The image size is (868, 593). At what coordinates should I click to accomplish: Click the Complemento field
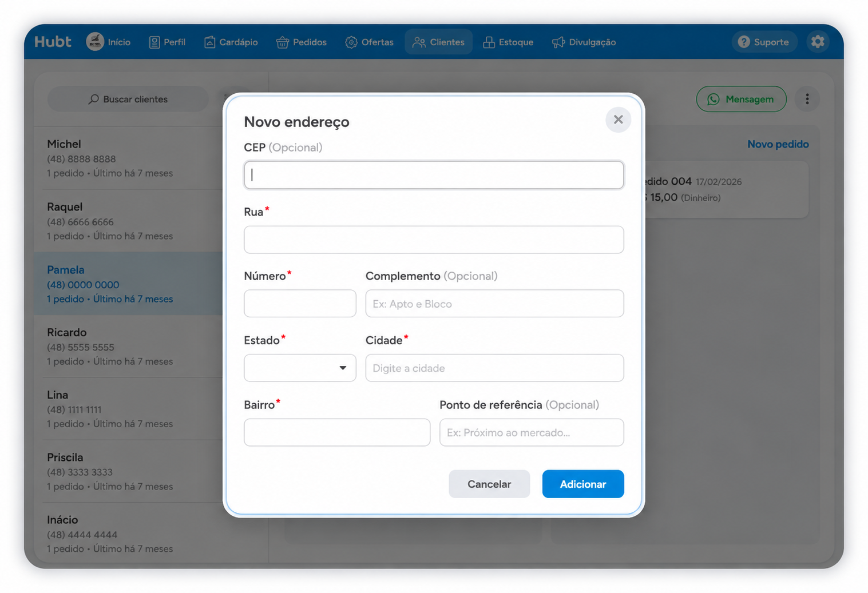coord(494,304)
